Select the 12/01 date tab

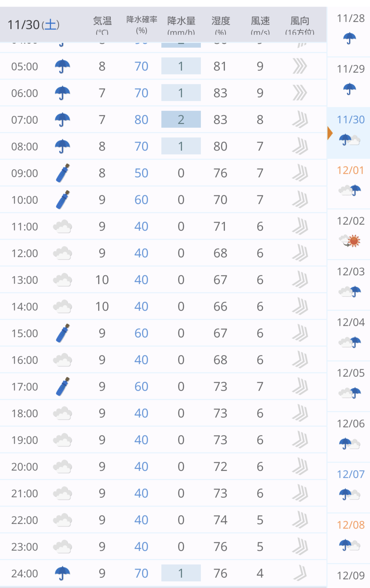pyautogui.click(x=349, y=184)
